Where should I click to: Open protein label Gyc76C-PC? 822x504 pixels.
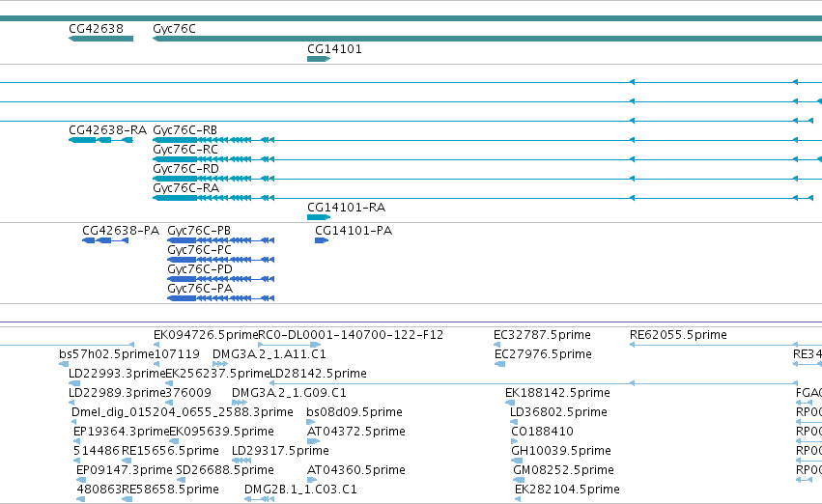(x=199, y=250)
